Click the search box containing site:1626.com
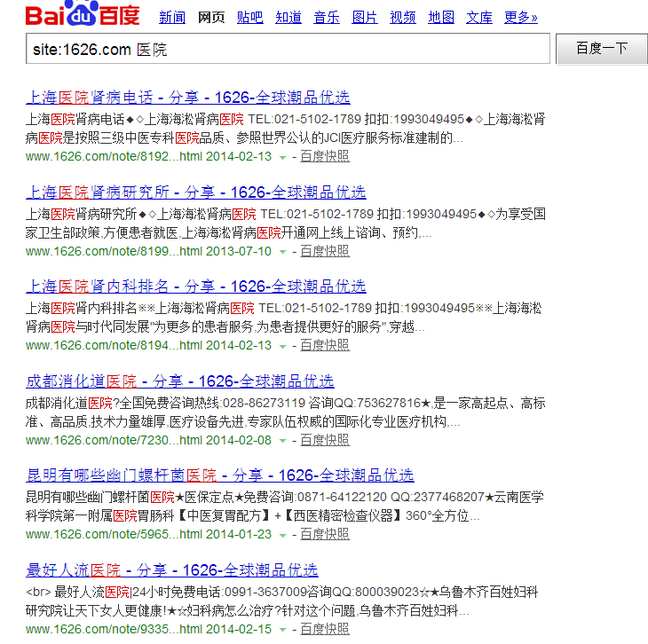The width and height of the screenshot is (648, 644). point(288,50)
